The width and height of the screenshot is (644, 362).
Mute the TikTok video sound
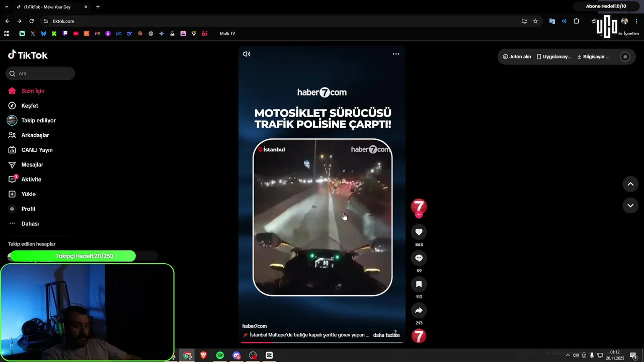[247, 54]
